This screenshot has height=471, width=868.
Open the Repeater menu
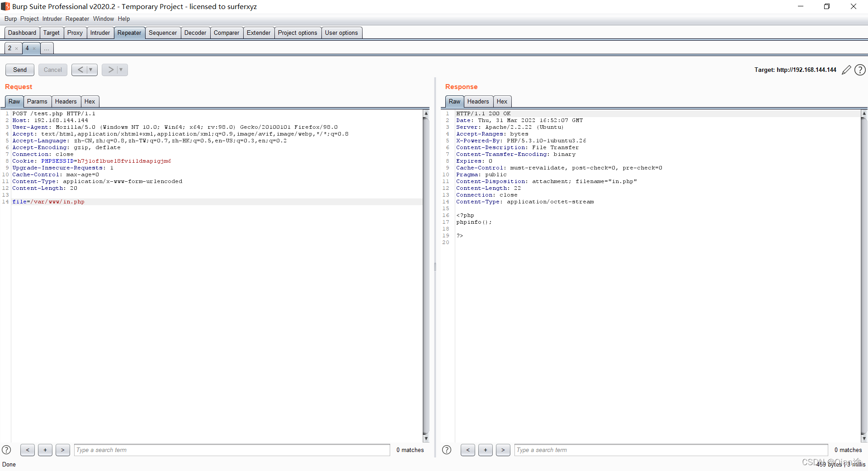(x=77, y=19)
